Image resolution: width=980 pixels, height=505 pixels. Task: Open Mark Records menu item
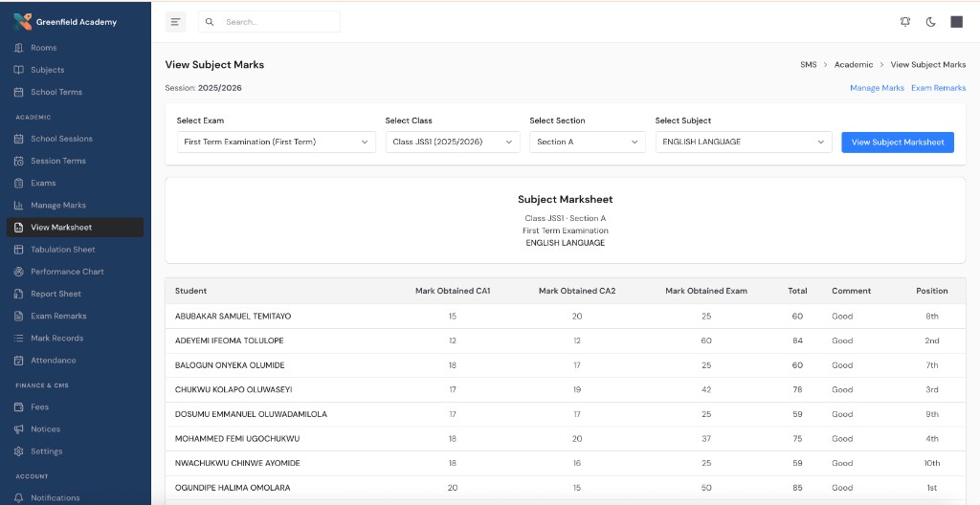(75, 339)
